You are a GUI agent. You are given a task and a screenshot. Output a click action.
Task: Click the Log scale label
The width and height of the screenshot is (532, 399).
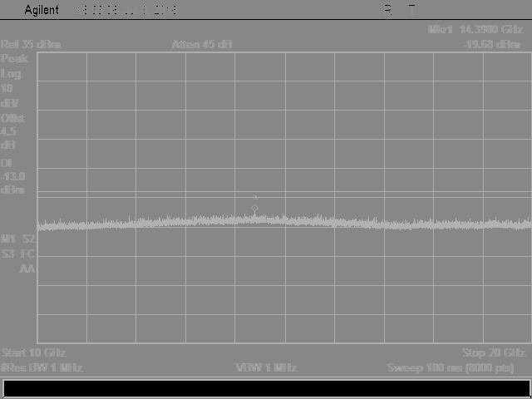point(11,74)
